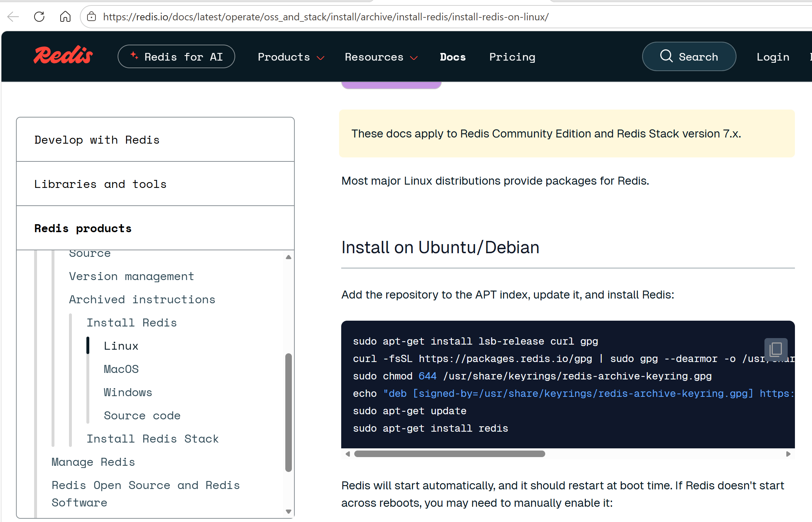Viewport: 812px width, 522px height.
Task: Click the Redis logo
Action: (x=63, y=56)
